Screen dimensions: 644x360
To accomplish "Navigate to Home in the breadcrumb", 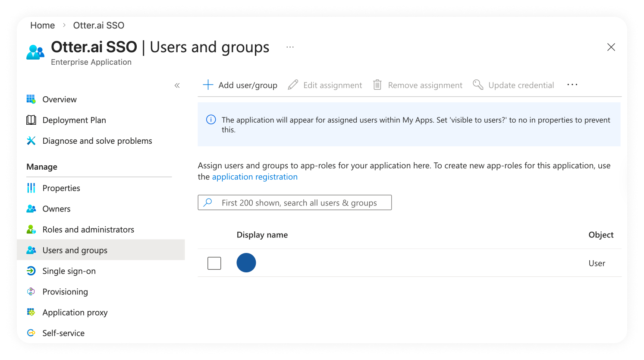I will [x=42, y=25].
